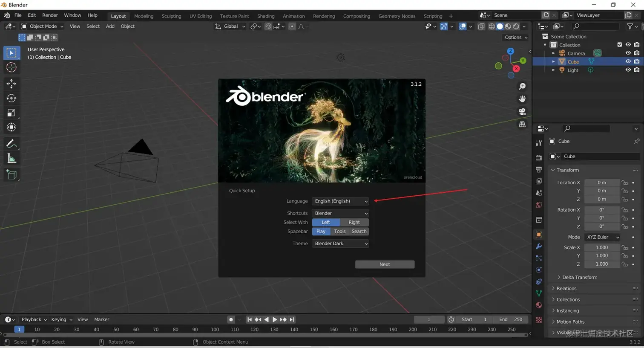Viewport: 644px width, 348px height.
Task: Switch to the Sculpting workspace tab
Action: (171, 16)
